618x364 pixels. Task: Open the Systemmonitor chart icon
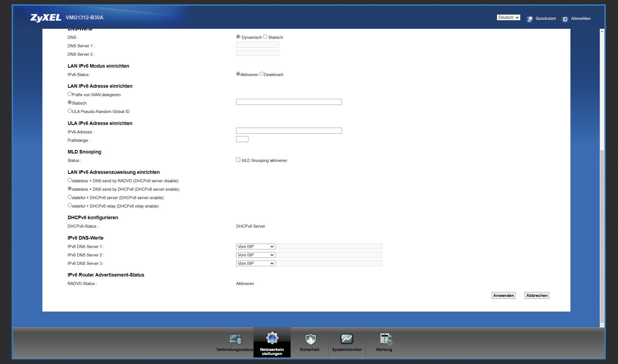pyautogui.click(x=347, y=339)
